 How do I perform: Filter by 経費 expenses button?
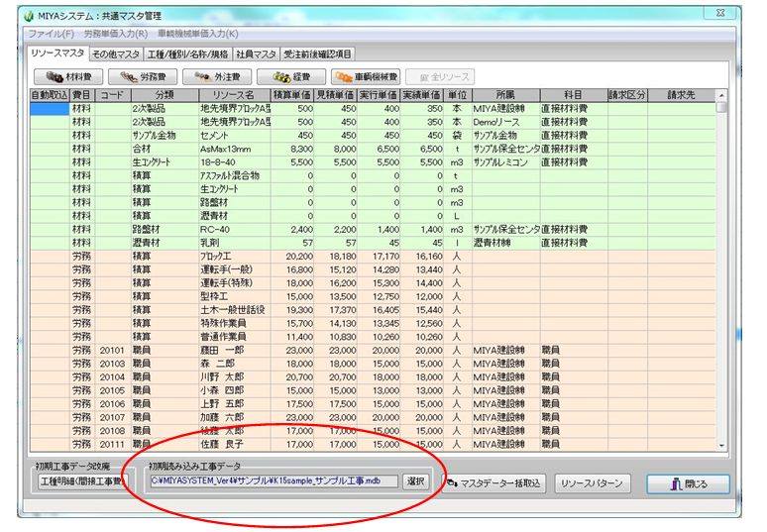291,76
